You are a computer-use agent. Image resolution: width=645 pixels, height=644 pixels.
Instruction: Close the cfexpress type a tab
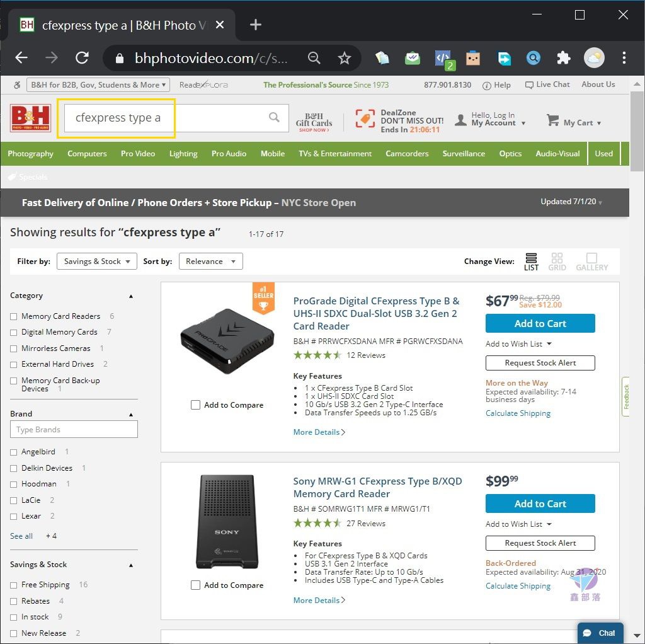click(220, 25)
